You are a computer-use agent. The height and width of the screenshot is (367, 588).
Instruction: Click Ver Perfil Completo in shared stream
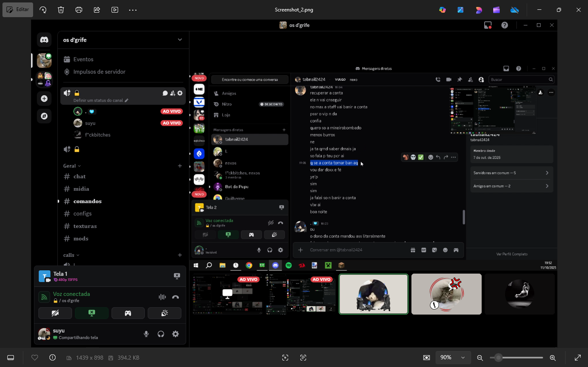[x=512, y=254]
